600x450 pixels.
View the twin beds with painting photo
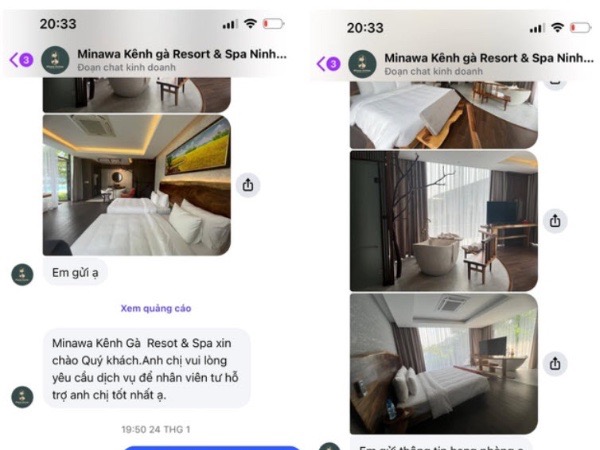coord(137,185)
